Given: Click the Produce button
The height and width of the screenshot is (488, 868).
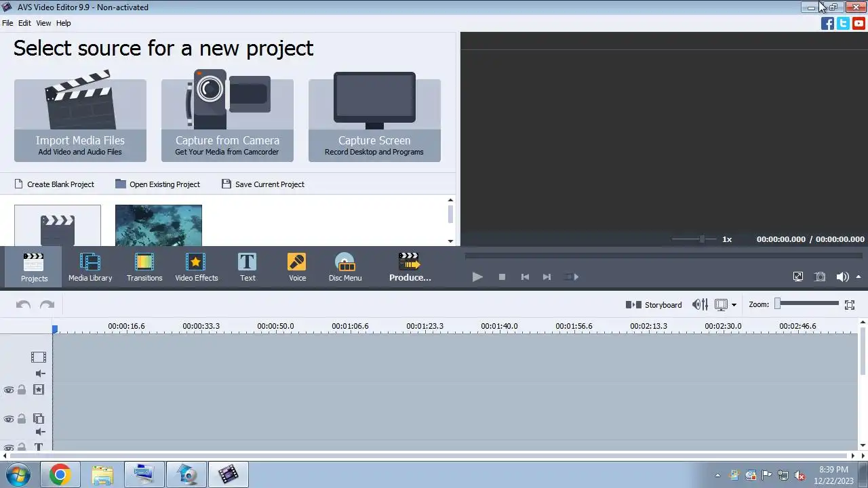Looking at the screenshot, I should point(410,266).
